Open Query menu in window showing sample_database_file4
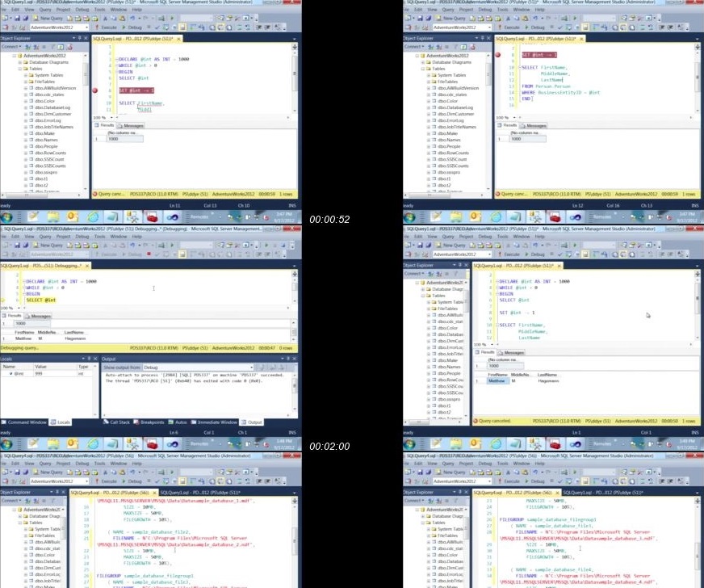Screen dimensions: 704x588 [448, 463]
